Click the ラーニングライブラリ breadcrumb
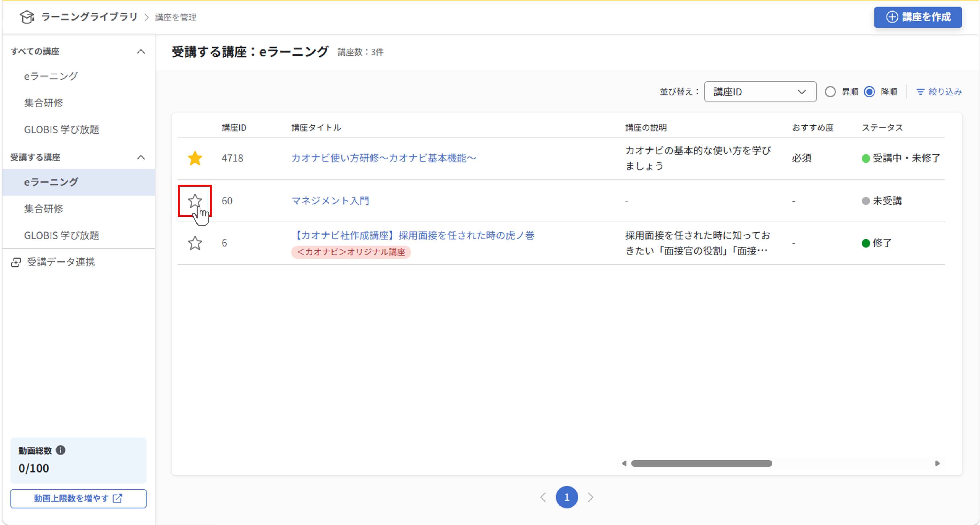The width and height of the screenshot is (980, 525). tap(89, 17)
